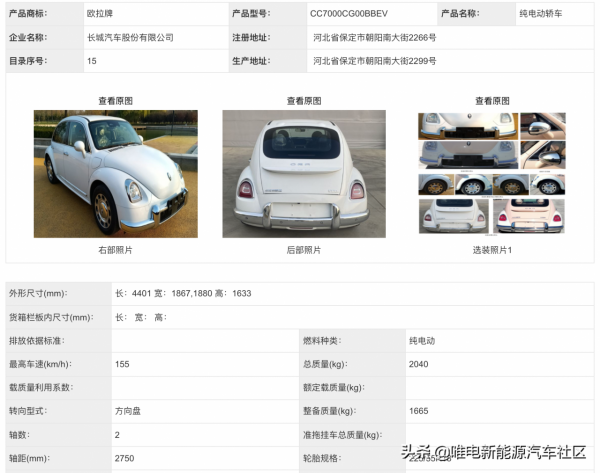Click the 产品商标 label
The height and width of the screenshot is (473, 600).
28,13
